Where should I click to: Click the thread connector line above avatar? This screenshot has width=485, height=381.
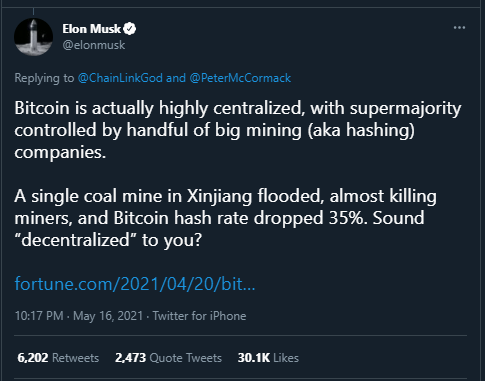(x=33, y=12)
